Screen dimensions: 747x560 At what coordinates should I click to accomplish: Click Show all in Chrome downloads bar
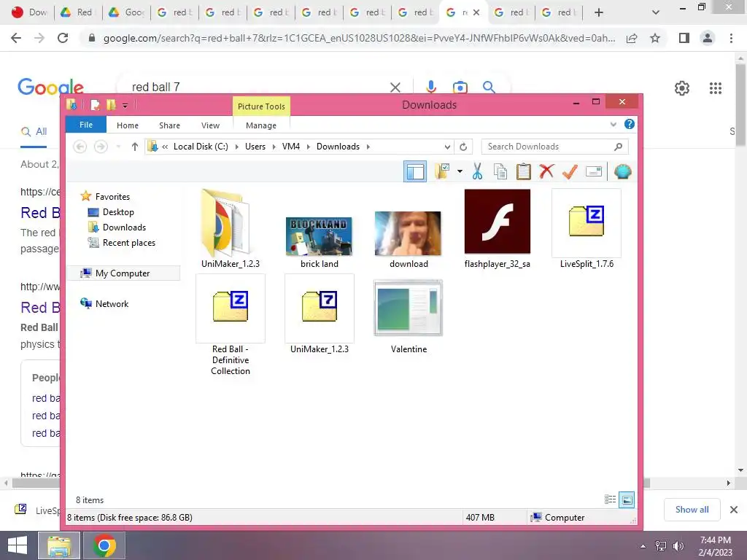coord(692,510)
